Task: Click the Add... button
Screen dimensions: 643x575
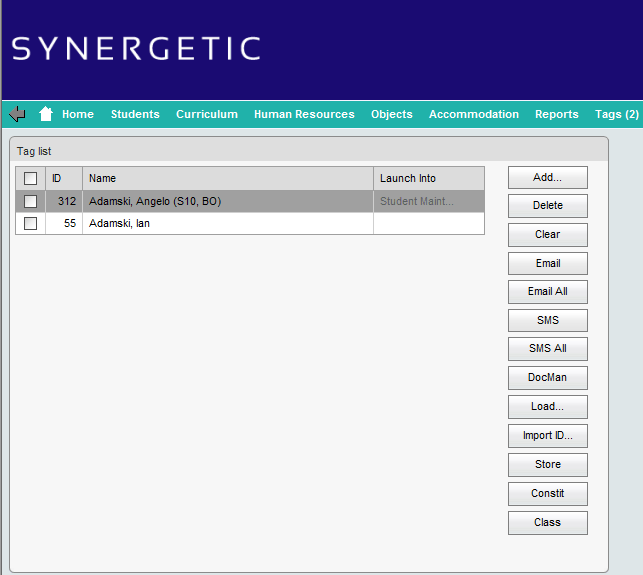Action: click(x=547, y=178)
